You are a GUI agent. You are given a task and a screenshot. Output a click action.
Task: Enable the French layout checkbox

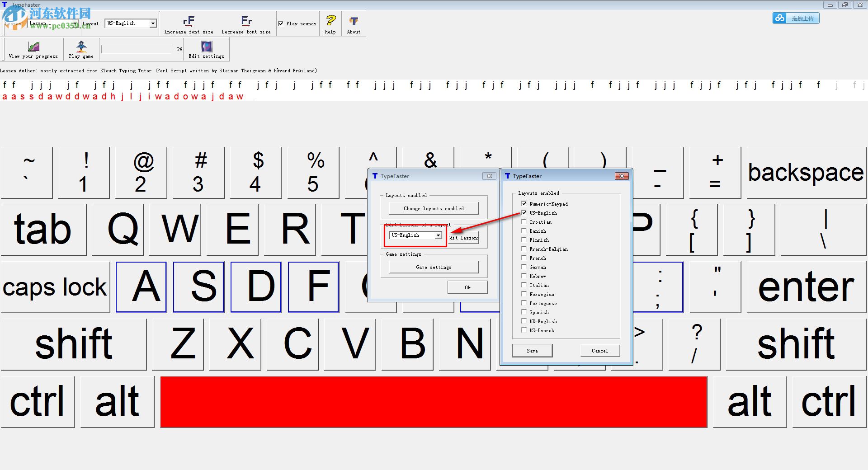524,258
